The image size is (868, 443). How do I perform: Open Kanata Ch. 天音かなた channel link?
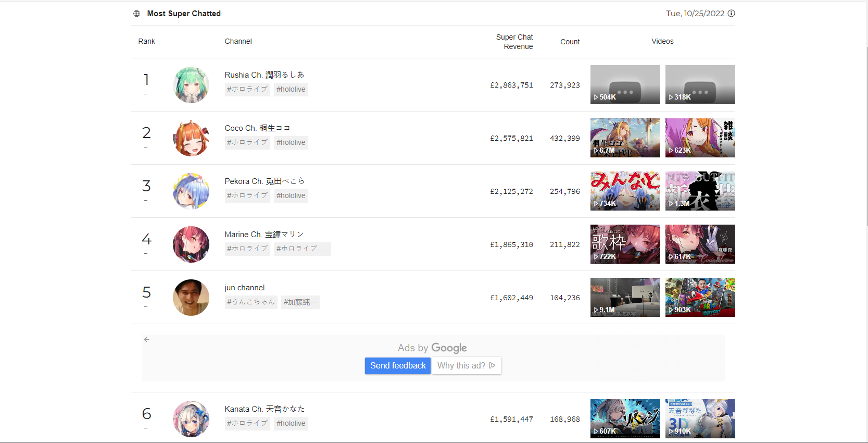265,409
